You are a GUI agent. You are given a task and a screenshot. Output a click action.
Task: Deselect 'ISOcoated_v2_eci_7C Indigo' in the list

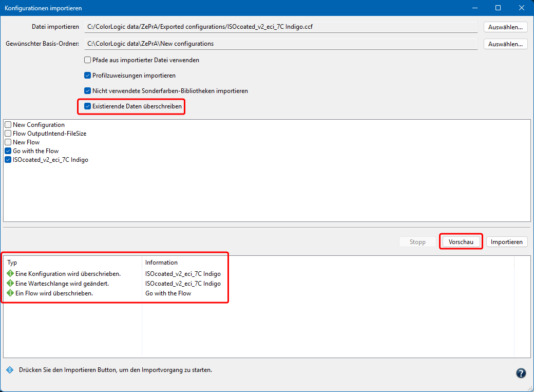[x=8, y=160]
